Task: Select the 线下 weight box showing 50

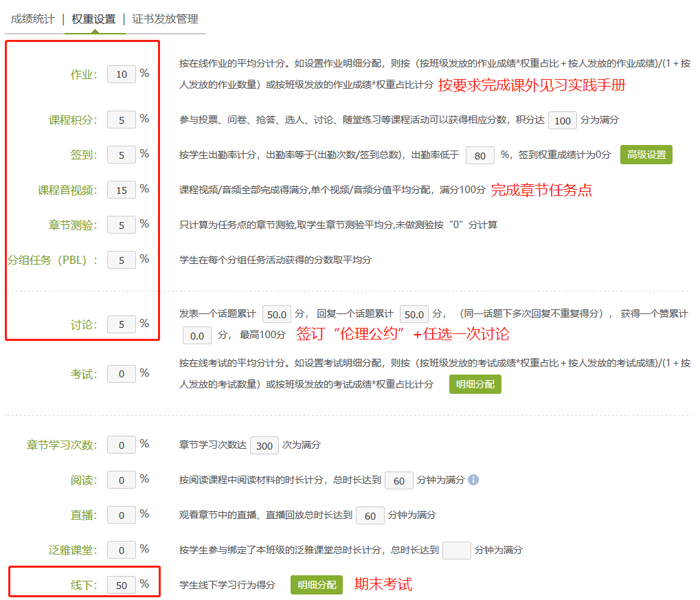Action: click(121, 585)
